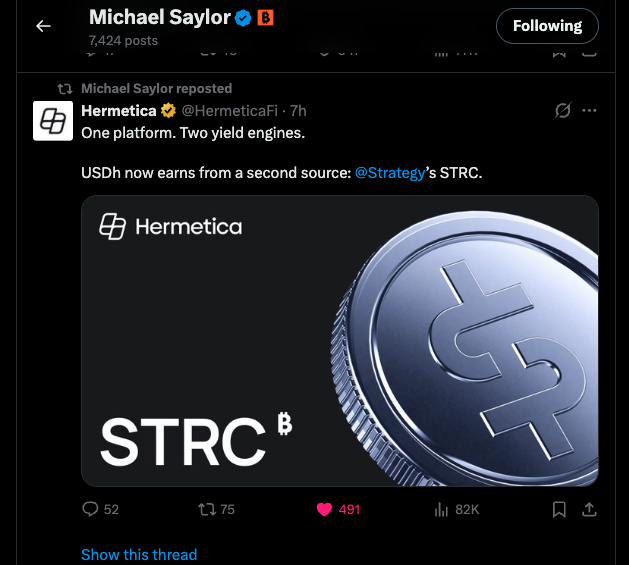629x565 pixels.
Task: Click the orange Bitcoin affiliate badge
Action: tap(265, 17)
